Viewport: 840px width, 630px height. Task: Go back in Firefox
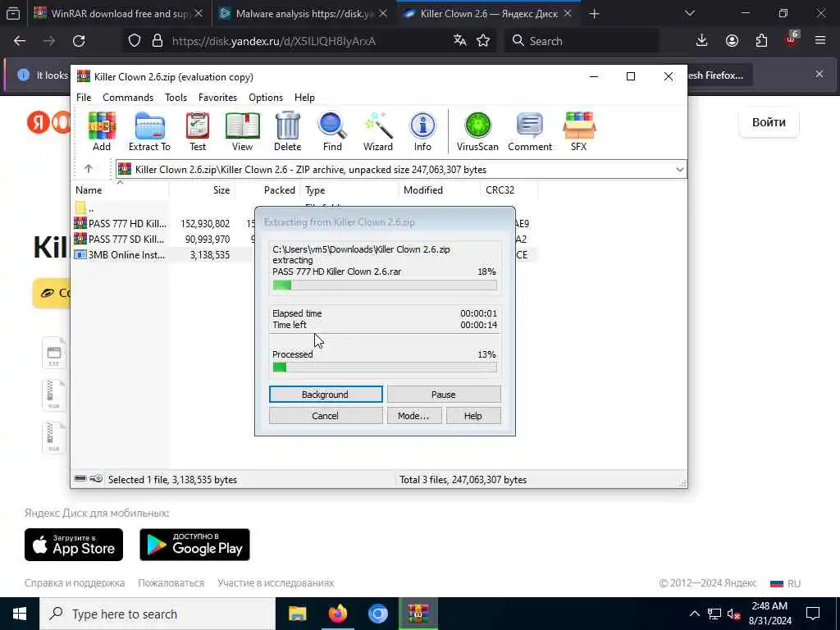tap(20, 41)
